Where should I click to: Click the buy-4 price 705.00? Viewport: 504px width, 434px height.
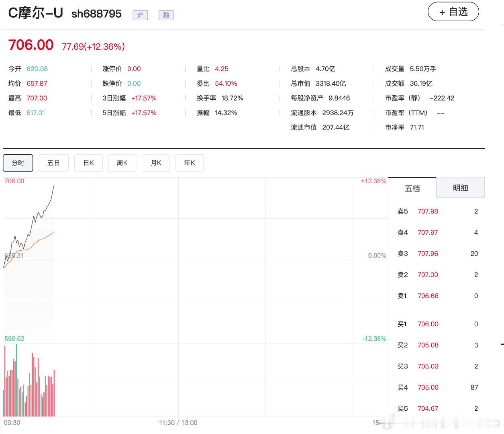[428, 387]
